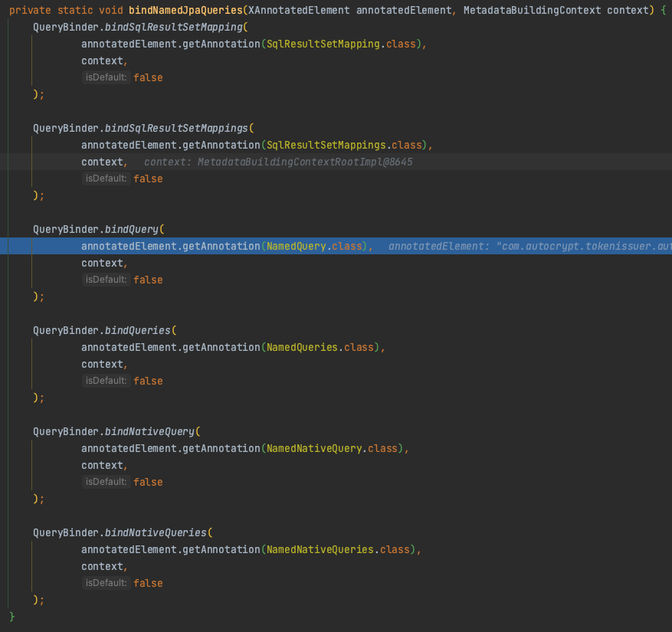Click context argument in bindQueries call
The image size is (672, 632).
102,364
